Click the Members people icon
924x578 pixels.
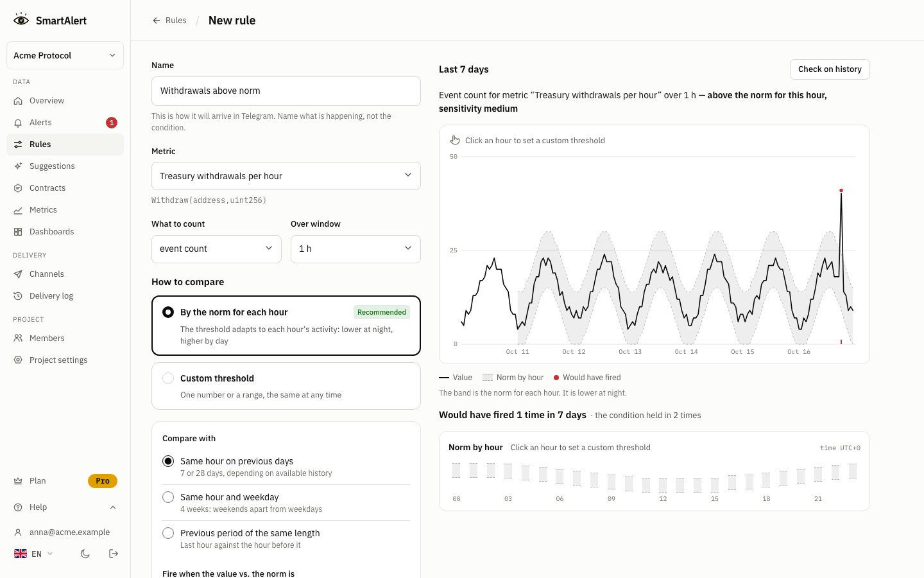click(18, 338)
